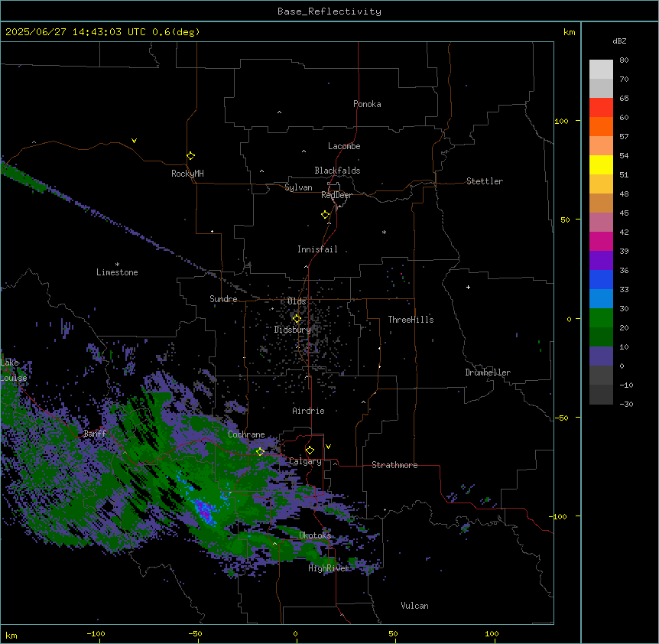Screen dimensions: 659x644
Task: Click the yellow diamond marker south of RedDeer
Action: pyautogui.click(x=325, y=215)
